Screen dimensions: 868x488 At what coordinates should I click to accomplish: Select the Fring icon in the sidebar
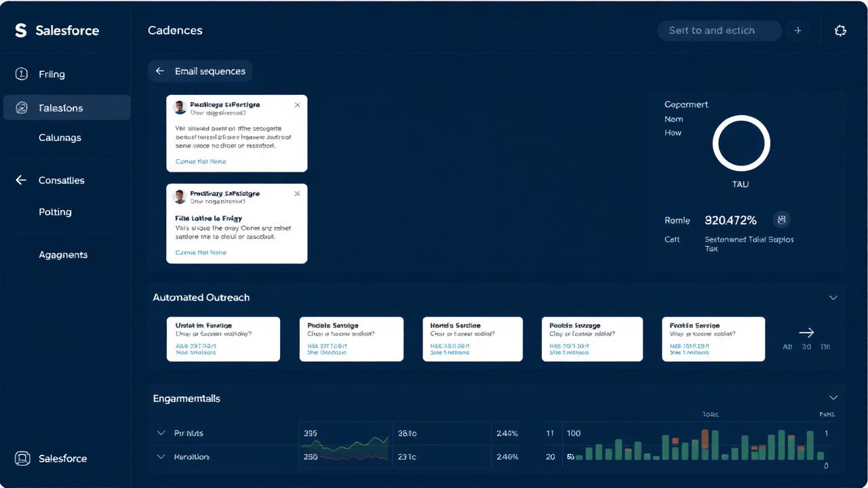(22, 74)
